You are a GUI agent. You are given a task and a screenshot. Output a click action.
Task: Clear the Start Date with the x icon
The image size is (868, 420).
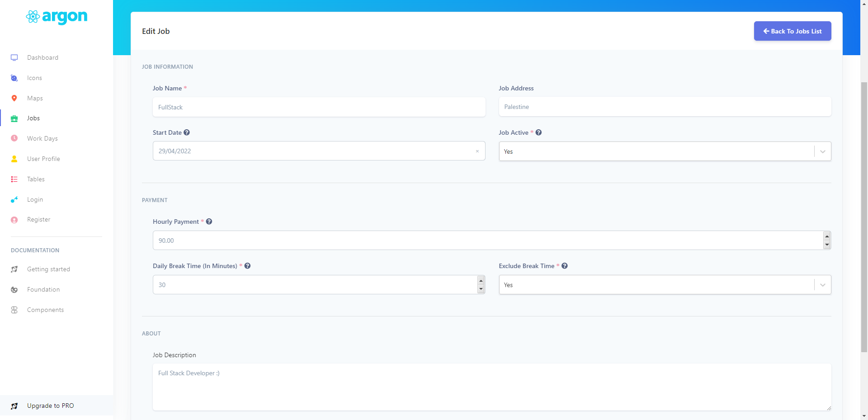(x=477, y=151)
